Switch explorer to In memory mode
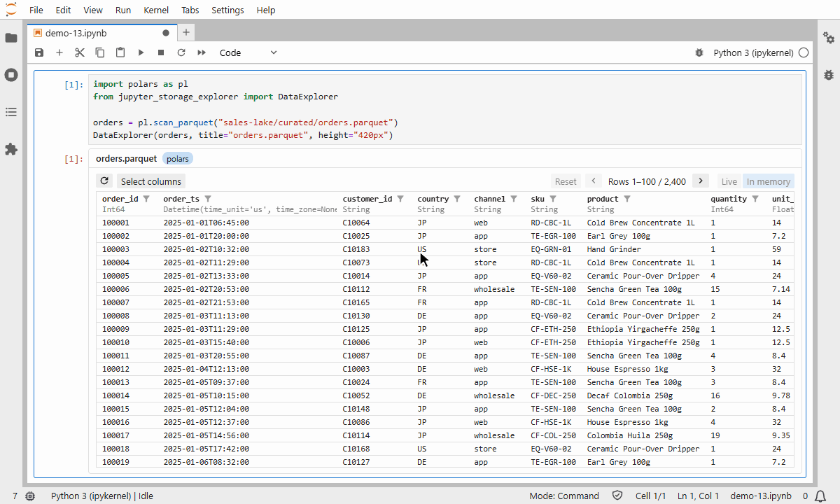 (x=769, y=181)
